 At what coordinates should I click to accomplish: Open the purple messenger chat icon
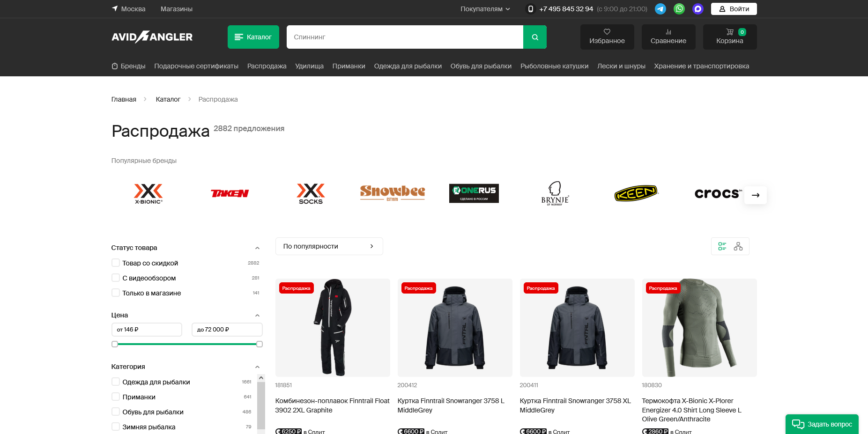pyautogui.click(x=698, y=9)
